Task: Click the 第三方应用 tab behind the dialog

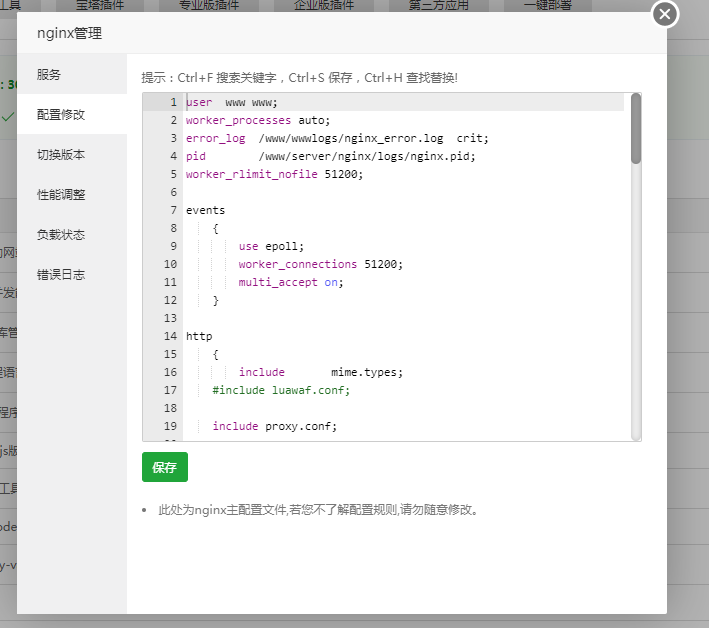Action: click(x=439, y=5)
